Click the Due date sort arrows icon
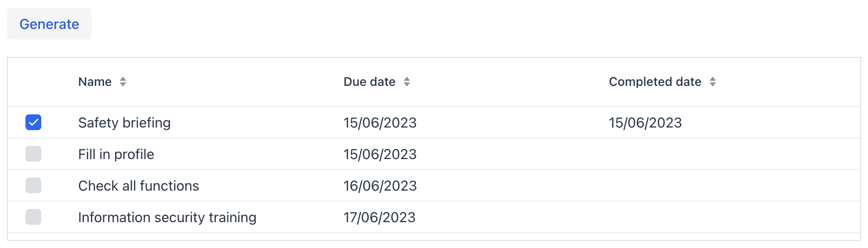Screen dimensions: 868x248 (407, 82)
